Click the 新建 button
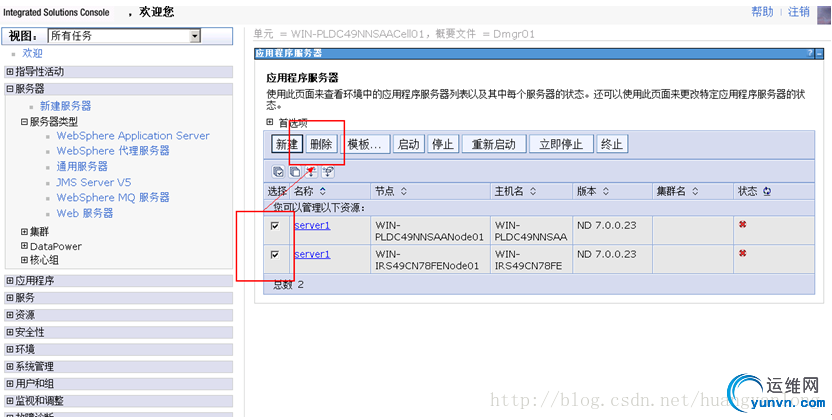Screen dimensions: 832x420 [x=287, y=144]
